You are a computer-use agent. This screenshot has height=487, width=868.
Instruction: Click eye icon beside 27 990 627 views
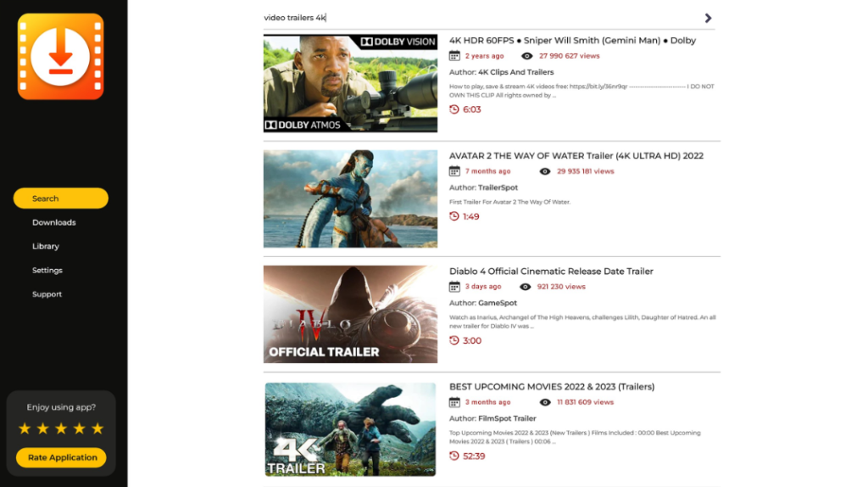click(x=527, y=56)
